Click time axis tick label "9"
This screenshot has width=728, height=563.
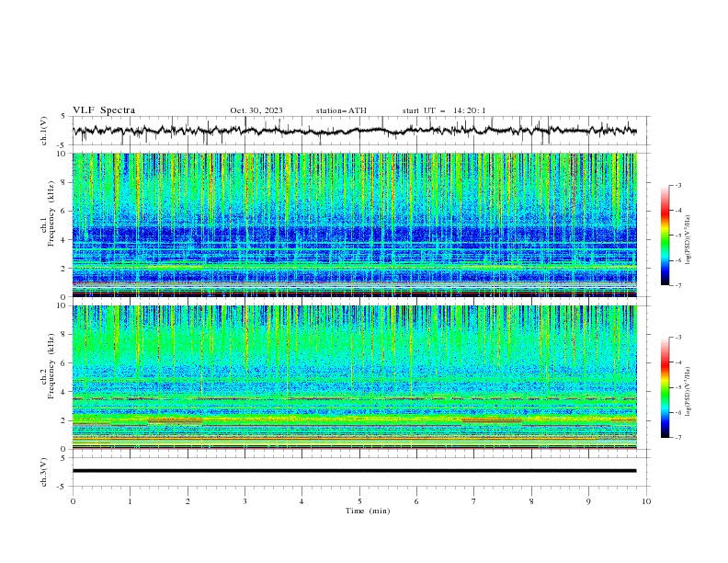[588, 501]
